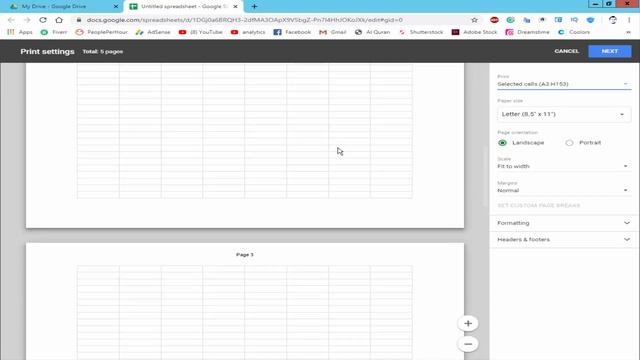
Task: Close the Untitled spreadsheet tab
Action: tap(235, 7)
